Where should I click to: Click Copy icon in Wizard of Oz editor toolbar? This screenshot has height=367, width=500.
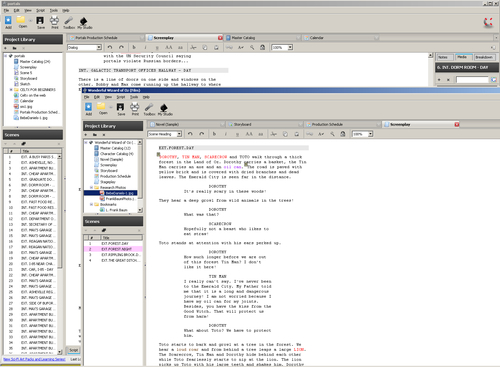click(285, 134)
